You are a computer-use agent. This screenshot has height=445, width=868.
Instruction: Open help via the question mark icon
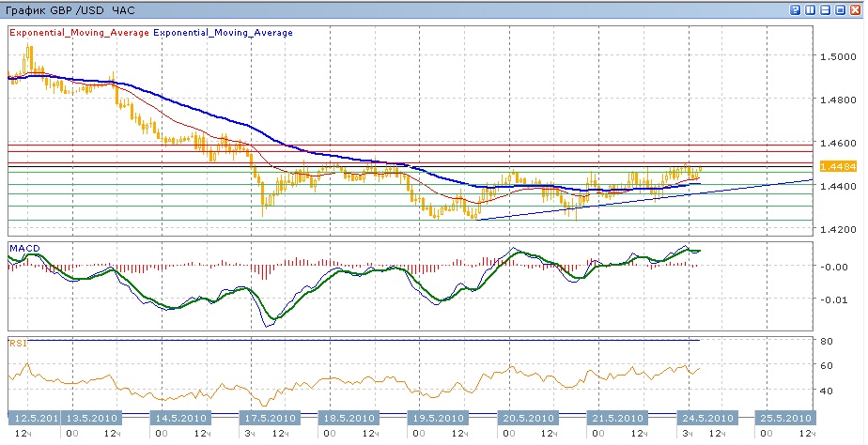(x=796, y=9)
